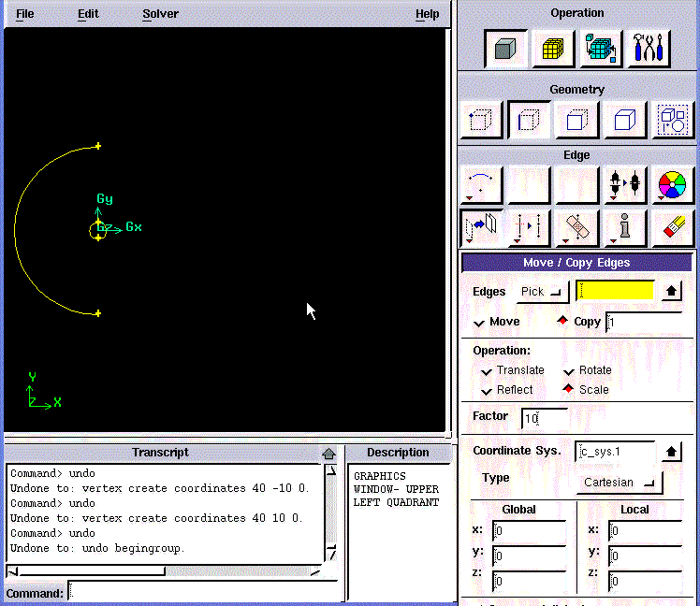Click the Global y input field
700x606 pixels.
pos(529,556)
